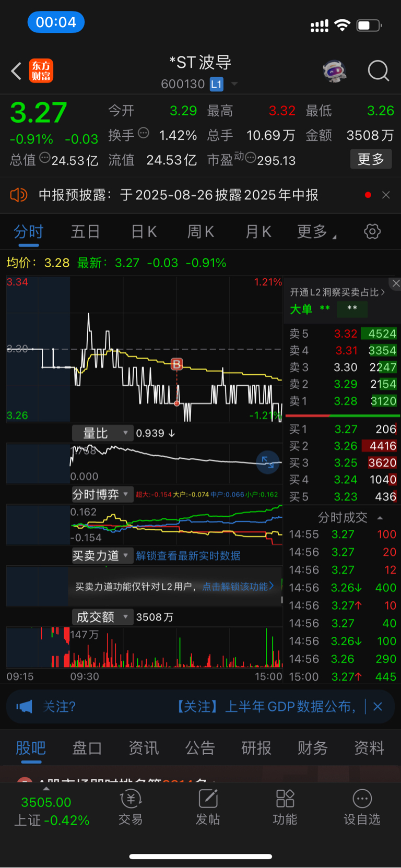Tap the 15:00 trade row of 445

click(343, 676)
